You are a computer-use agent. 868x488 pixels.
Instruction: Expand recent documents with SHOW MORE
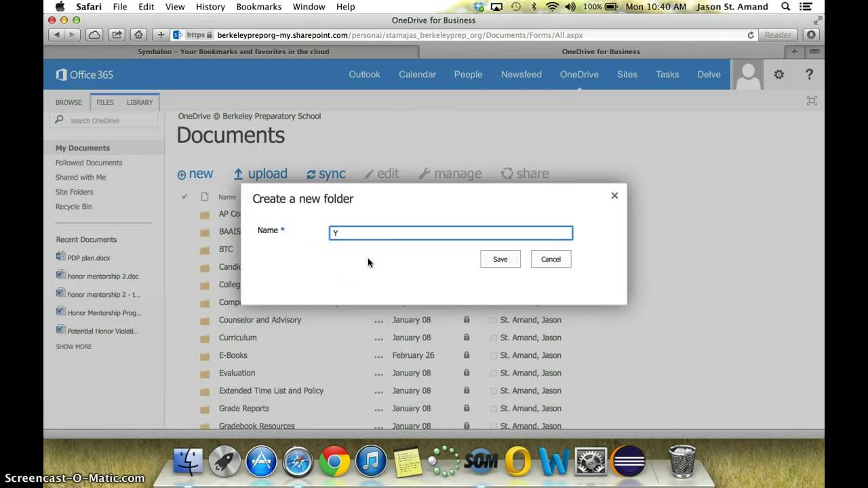click(73, 346)
